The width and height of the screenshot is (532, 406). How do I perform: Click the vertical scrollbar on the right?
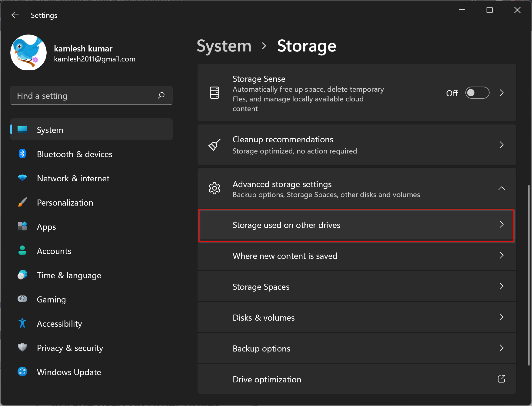pyautogui.click(x=529, y=272)
